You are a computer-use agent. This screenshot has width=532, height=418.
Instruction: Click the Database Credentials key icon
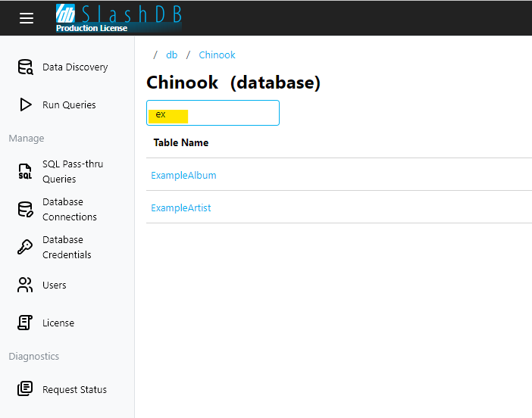click(x=26, y=248)
